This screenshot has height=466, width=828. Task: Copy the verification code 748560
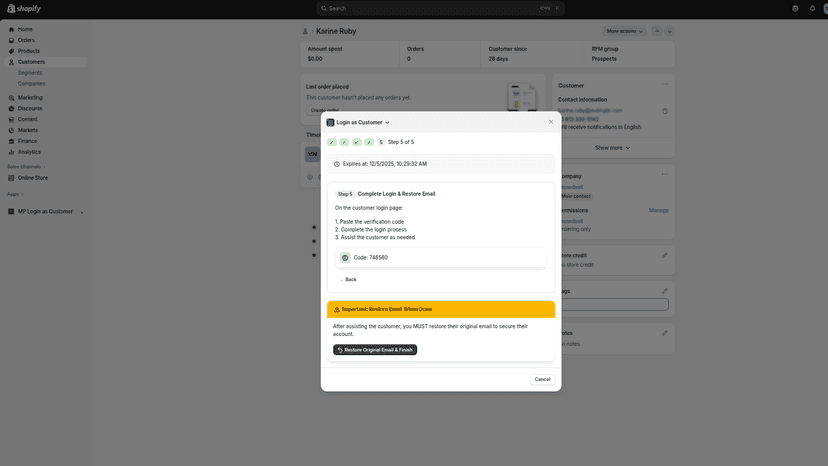coord(345,258)
